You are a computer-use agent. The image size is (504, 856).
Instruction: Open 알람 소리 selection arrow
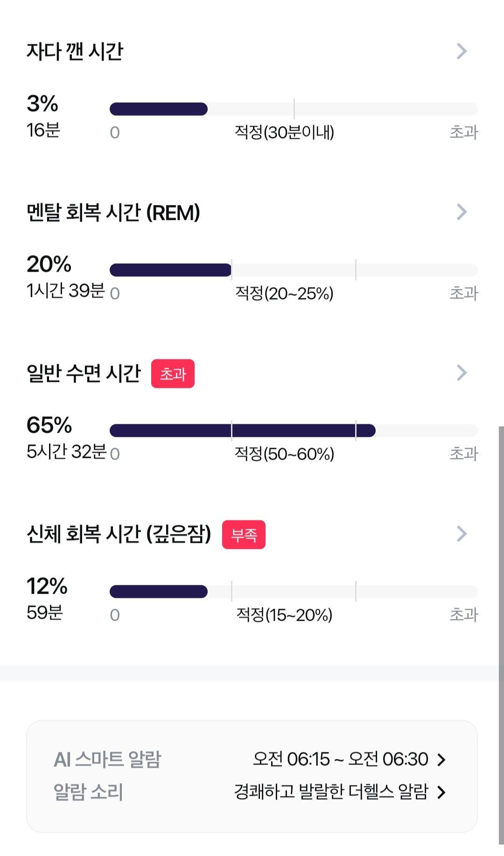pos(441,792)
